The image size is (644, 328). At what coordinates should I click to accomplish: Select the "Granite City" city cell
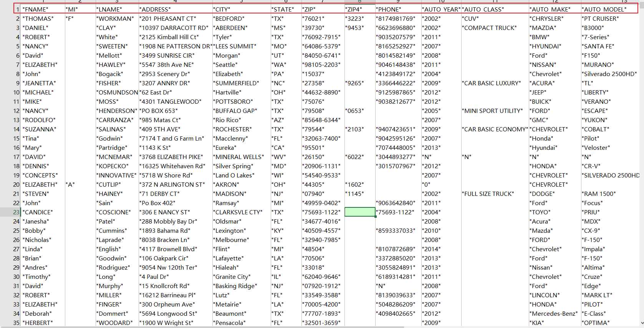[242, 277]
